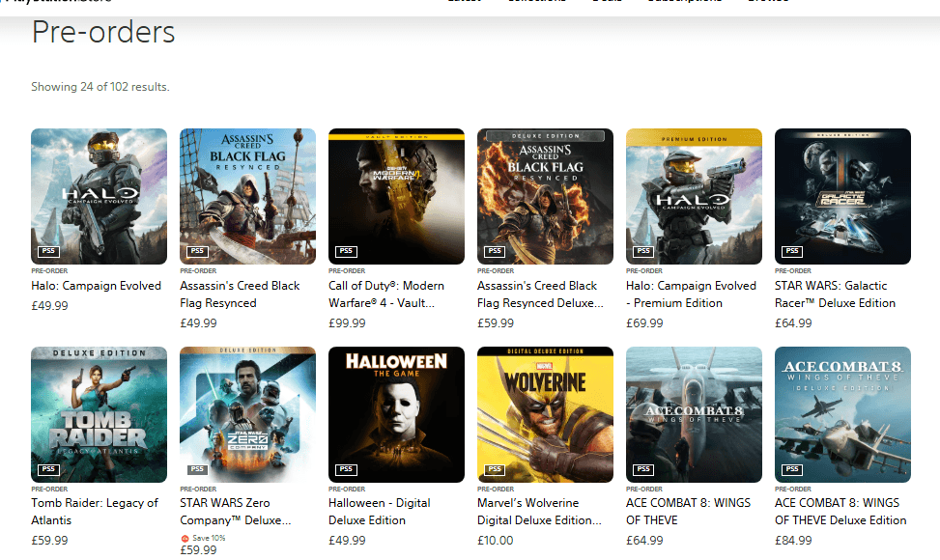Open Call of Duty Modern Warfare 4 Vault cover art
Image resolution: width=940 pixels, height=560 pixels.
(396, 196)
